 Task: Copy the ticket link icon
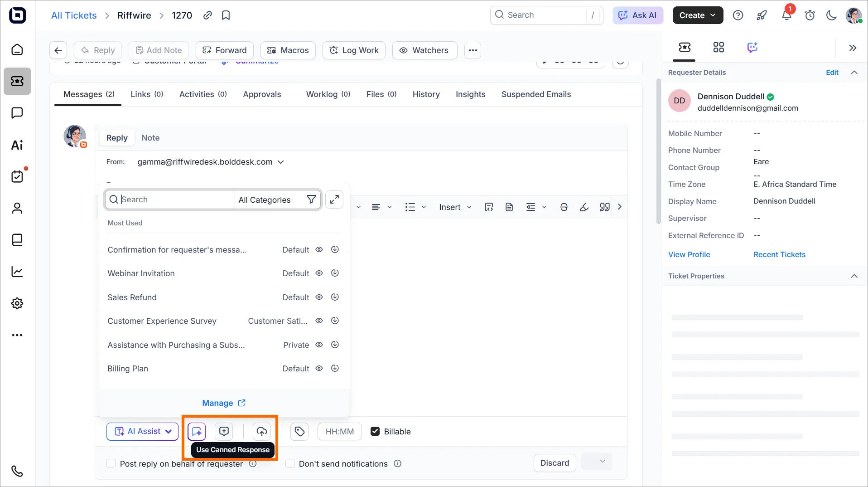pyautogui.click(x=207, y=15)
